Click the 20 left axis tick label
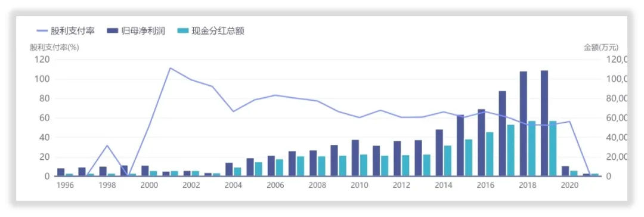This screenshot has height=217, width=644. [x=45, y=157]
